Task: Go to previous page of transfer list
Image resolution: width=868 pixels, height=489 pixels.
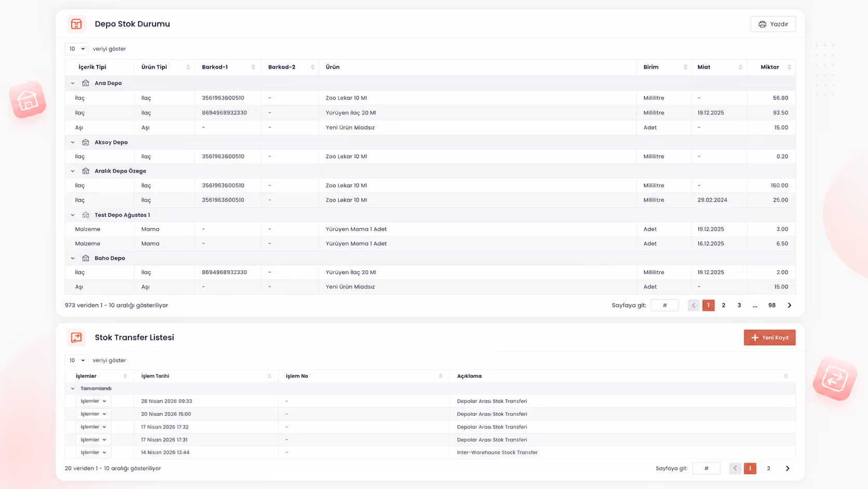Action: 735,469
